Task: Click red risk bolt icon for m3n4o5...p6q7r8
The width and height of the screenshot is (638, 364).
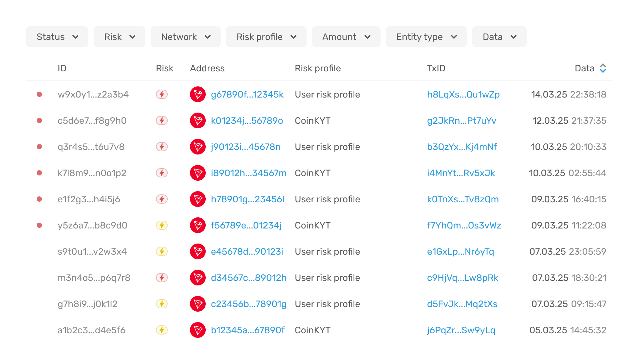Action: coord(162,278)
